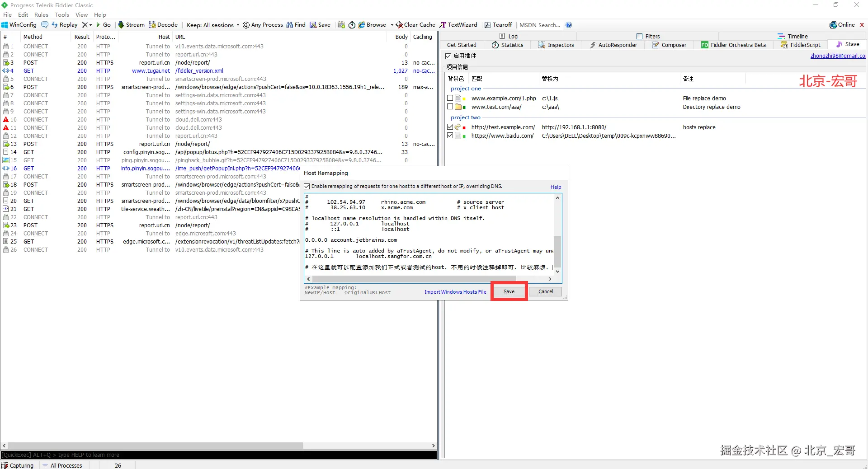The image size is (868, 469).
Task: Click the timer clock toolbar icon
Action: (x=352, y=25)
